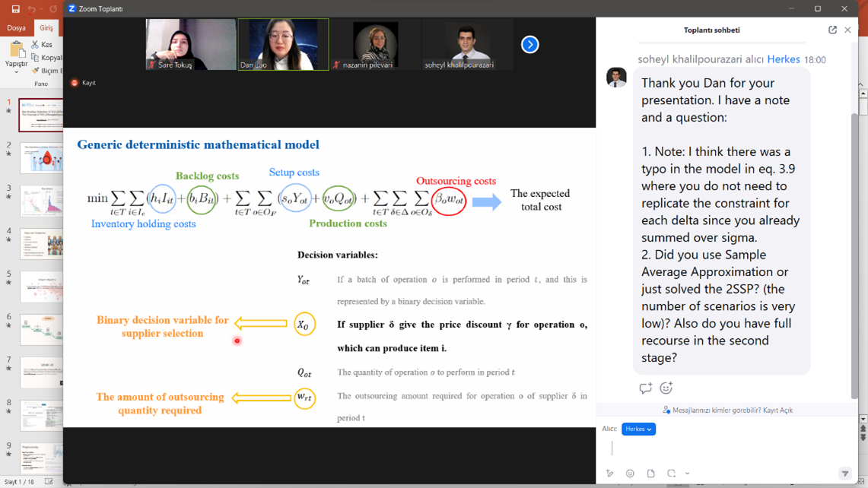
Task: Add emoji reaction to the chat message
Action: coord(666,388)
